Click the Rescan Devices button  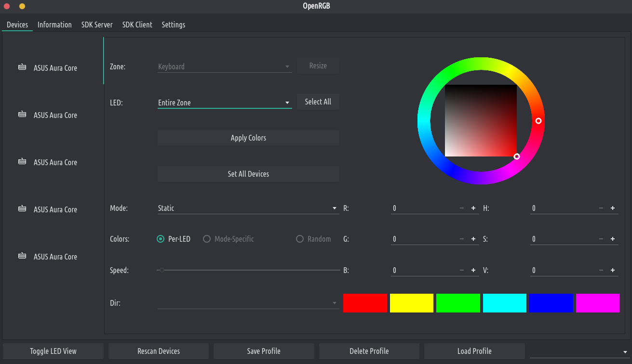coord(159,351)
